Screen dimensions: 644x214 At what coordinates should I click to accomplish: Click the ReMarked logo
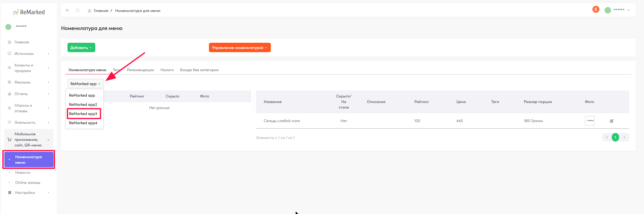[29, 12]
